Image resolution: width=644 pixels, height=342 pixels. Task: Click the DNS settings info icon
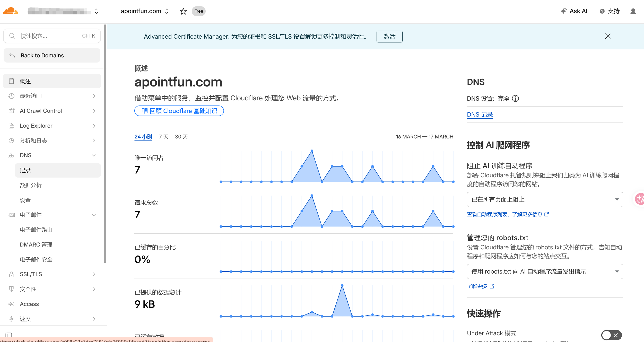tap(515, 99)
